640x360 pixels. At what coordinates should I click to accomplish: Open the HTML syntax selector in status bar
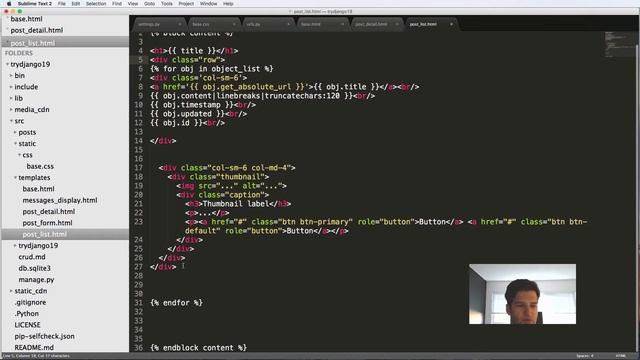point(620,356)
